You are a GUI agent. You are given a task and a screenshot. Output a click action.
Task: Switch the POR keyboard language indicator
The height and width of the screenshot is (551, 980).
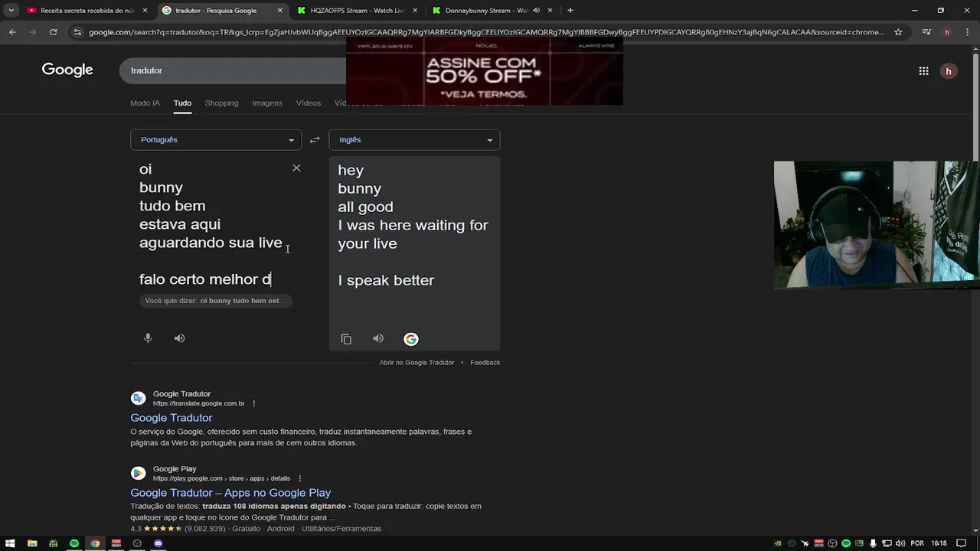point(917,543)
